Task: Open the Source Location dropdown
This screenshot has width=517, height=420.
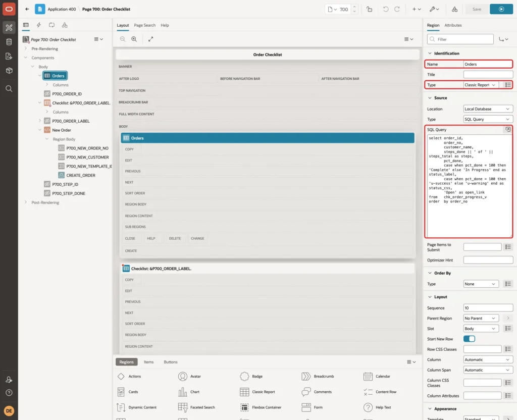Action: tap(488, 109)
